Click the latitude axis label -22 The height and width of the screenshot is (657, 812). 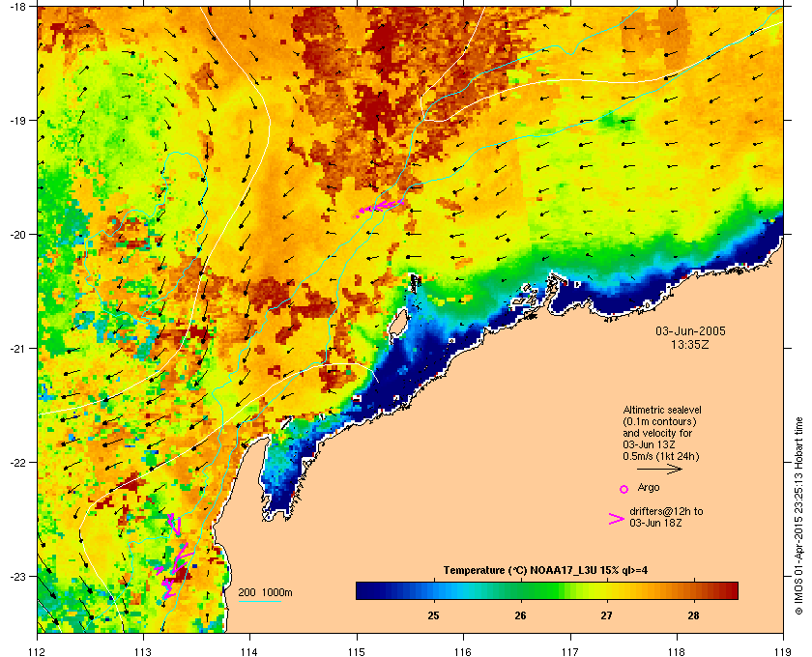click(17, 462)
